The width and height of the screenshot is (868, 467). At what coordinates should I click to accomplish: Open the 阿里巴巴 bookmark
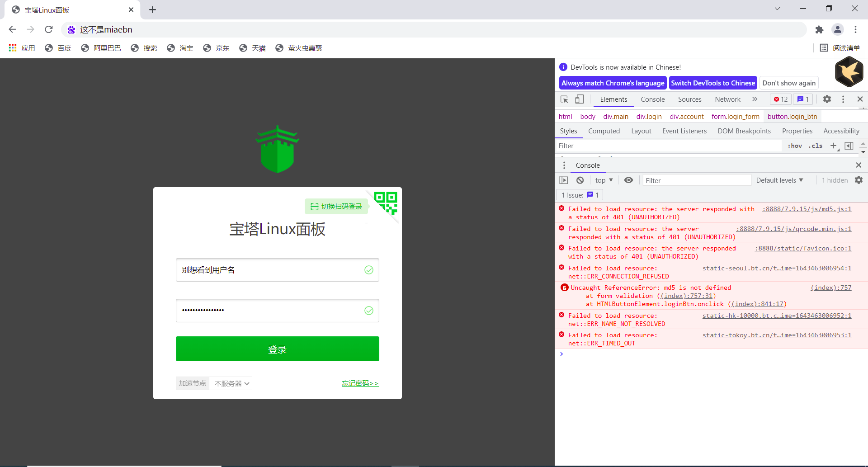click(x=101, y=48)
